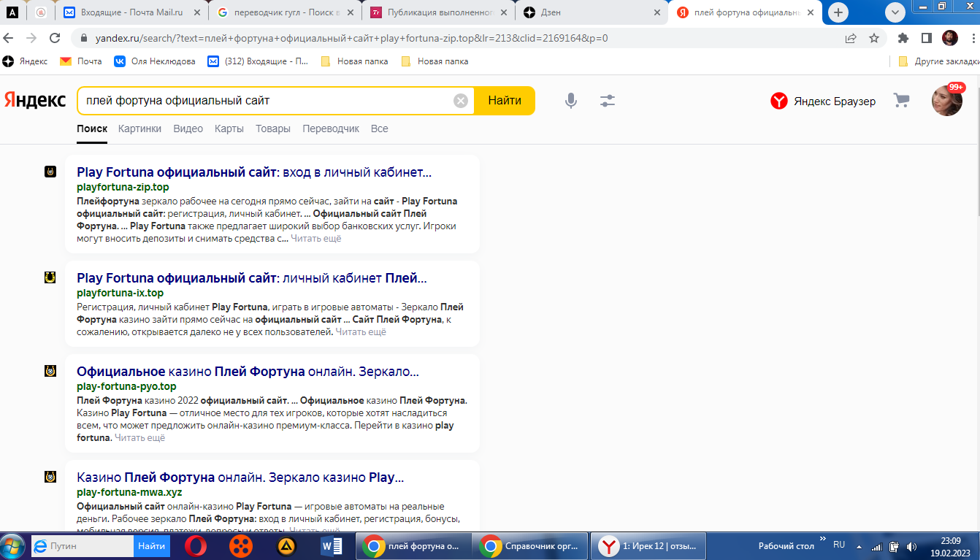Screen dimensions: 980x560
Task: Switch to the Видео tab
Action: coord(188,129)
